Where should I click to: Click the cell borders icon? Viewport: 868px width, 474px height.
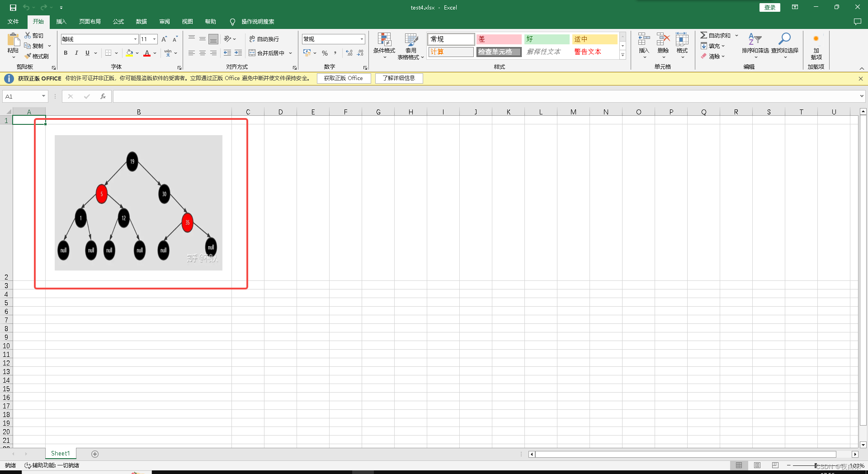click(108, 53)
